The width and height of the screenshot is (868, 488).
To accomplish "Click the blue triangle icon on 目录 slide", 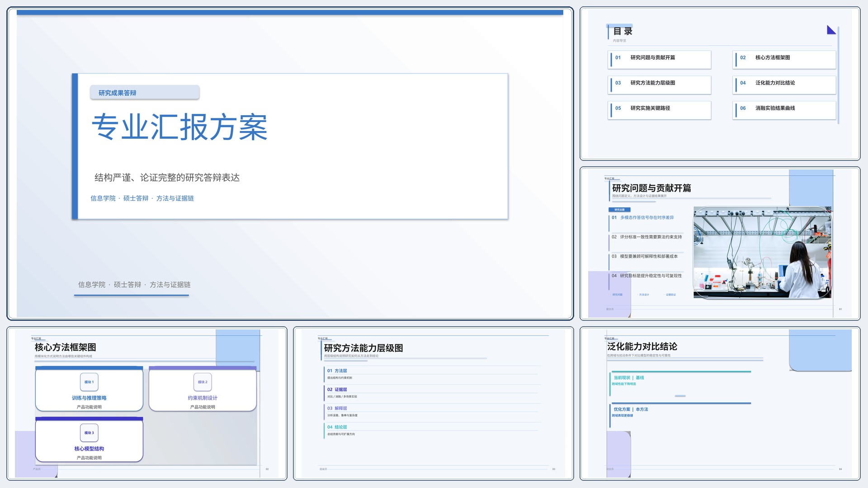I will (x=831, y=30).
